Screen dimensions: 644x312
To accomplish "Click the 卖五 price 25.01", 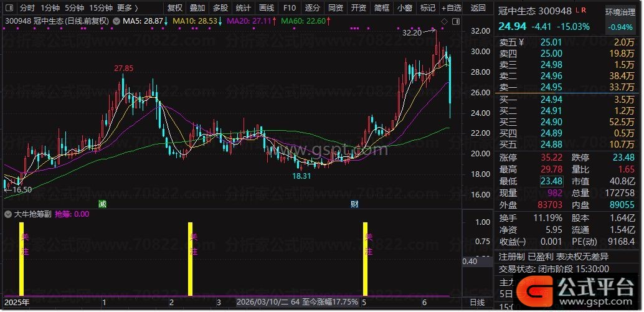I will pos(552,42).
